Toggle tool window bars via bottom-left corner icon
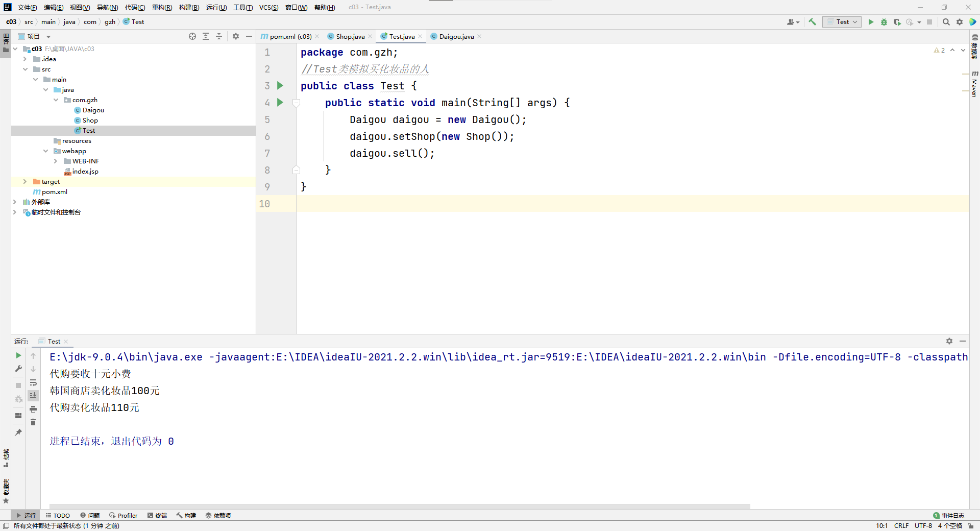980x531 pixels. pyautogui.click(x=6, y=525)
